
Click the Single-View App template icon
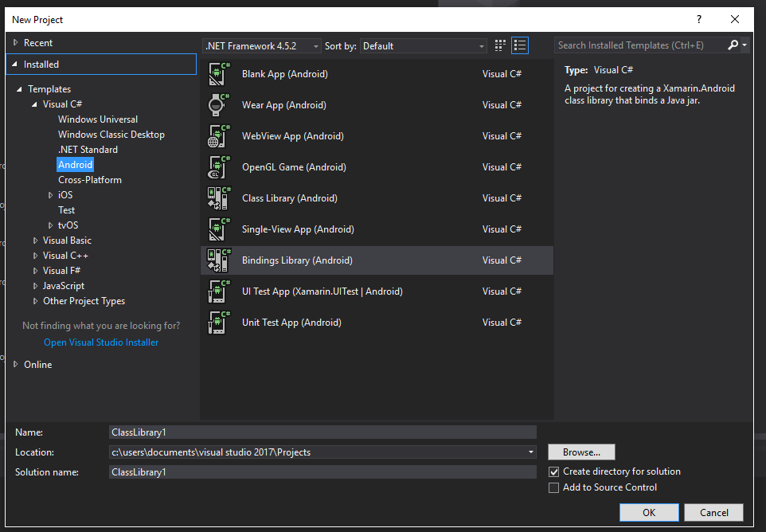click(x=218, y=229)
